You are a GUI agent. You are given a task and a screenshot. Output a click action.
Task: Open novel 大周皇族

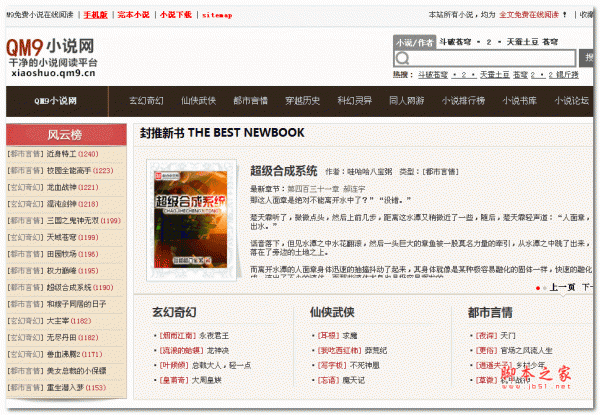pyautogui.click(x=207, y=381)
